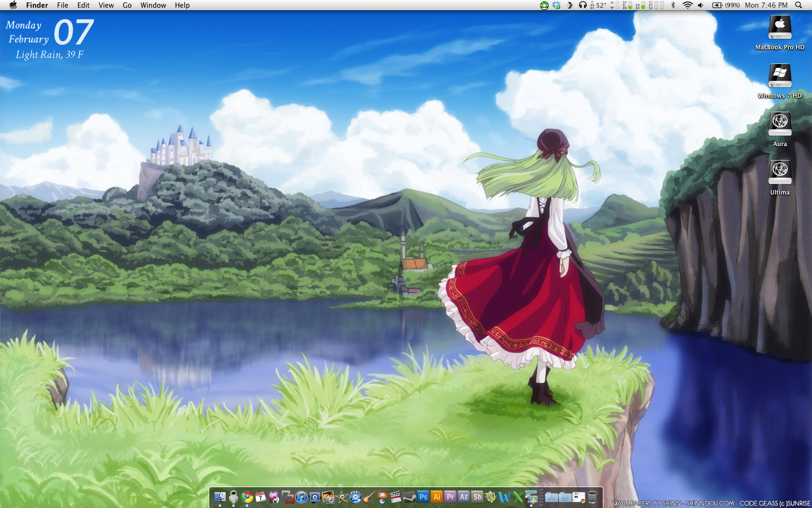
Task: Launch Google Chrome from the Dock
Action: tap(247, 497)
